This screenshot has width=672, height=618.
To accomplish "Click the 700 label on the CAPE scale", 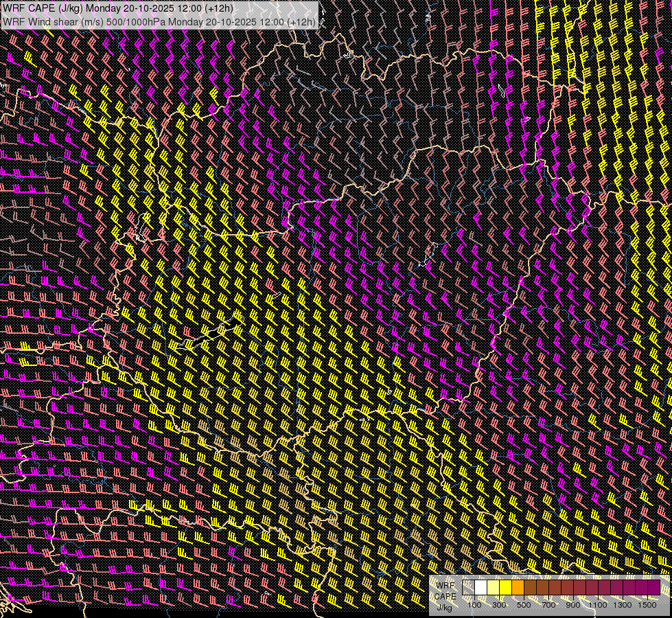I will coord(548,605).
